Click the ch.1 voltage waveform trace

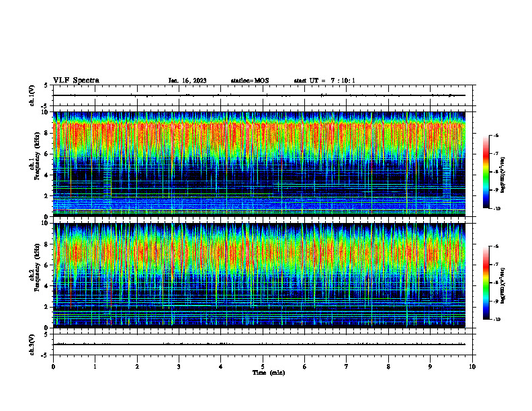pos(259,95)
